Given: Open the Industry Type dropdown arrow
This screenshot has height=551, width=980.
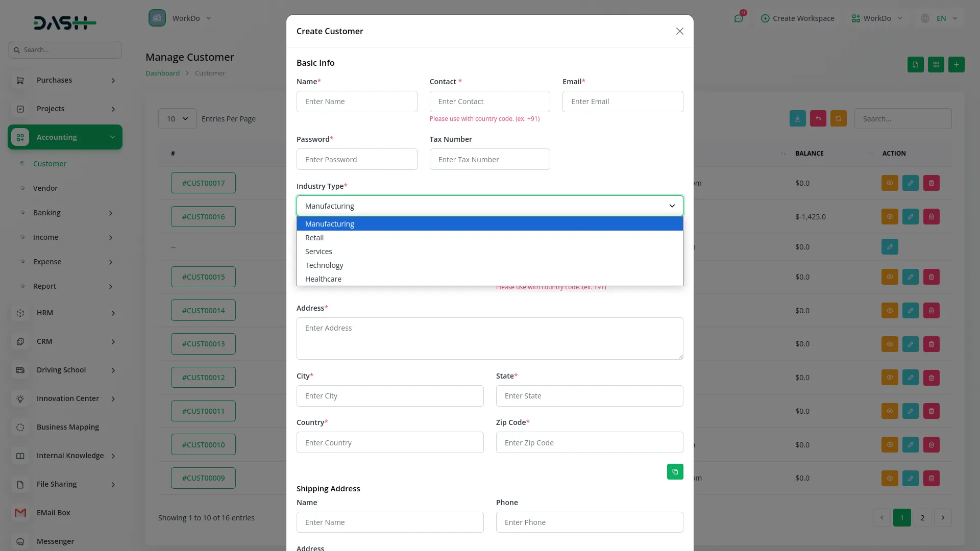Looking at the screenshot, I should [672, 206].
